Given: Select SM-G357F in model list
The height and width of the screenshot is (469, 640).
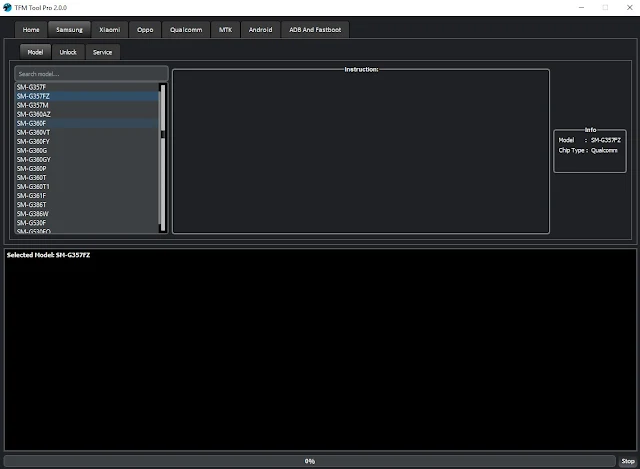Looking at the screenshot, I should point(87,87).
